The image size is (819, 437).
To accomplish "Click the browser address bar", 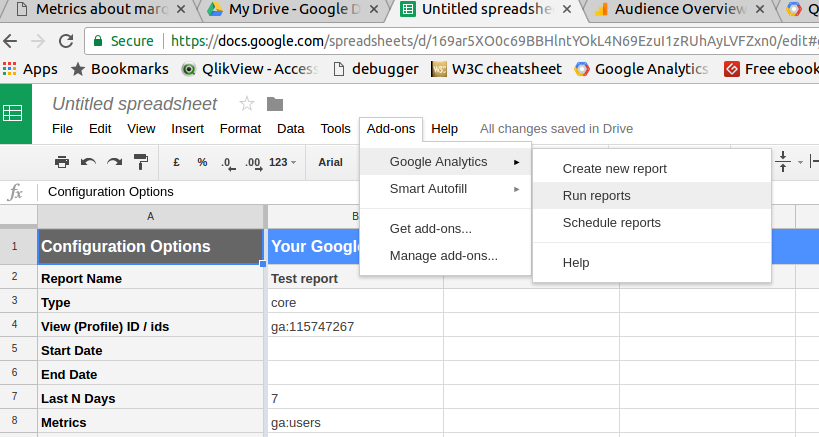I will point(449,41).
